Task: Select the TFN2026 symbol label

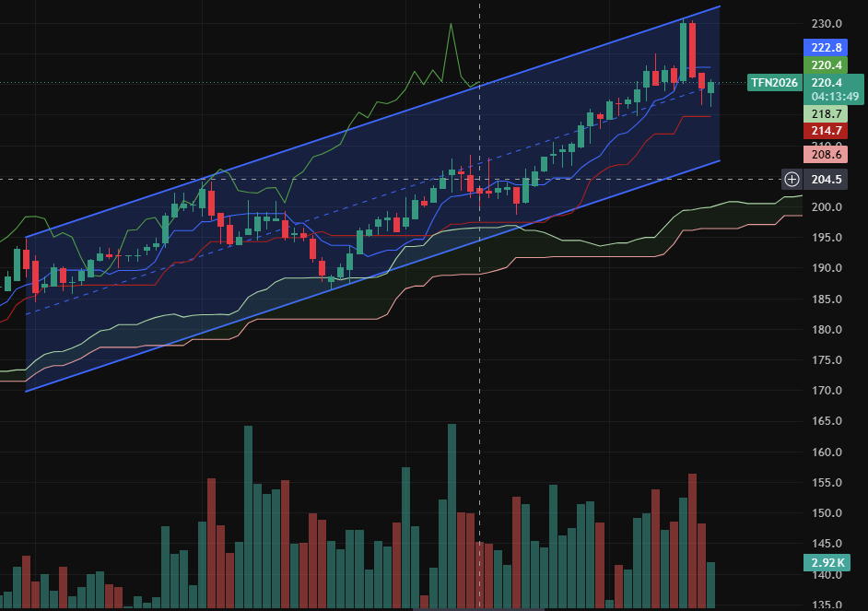Action: [774, 82]
